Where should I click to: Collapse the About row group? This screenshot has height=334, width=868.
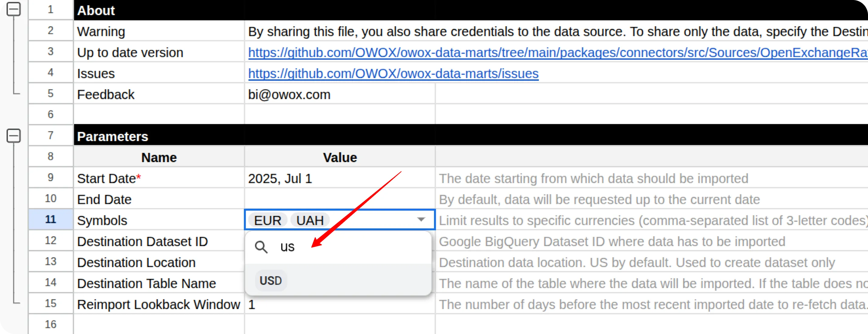13,9
